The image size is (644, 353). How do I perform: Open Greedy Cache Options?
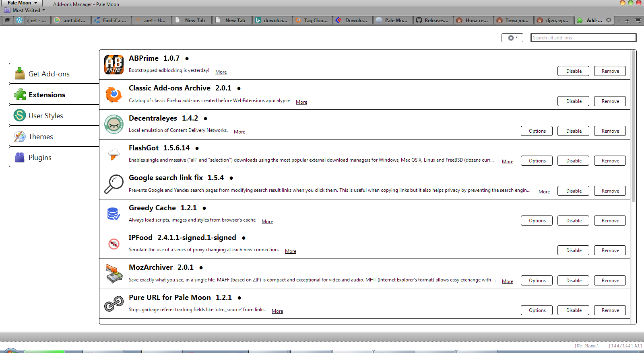coord(537,221)
